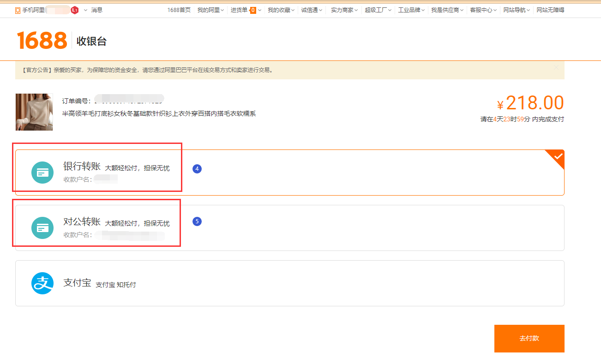Open 网站无障碍 accessibility link

pyautogui.click(x=551, y=10)
